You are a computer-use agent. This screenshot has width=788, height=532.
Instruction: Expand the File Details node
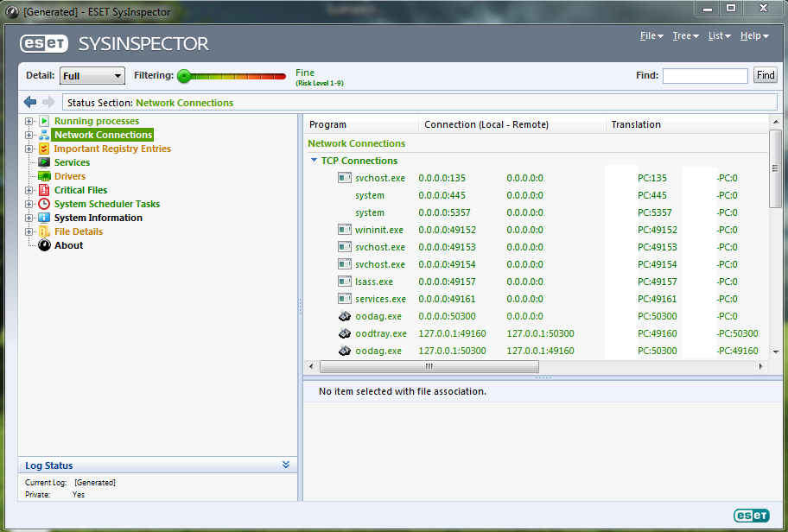point(29,231)
